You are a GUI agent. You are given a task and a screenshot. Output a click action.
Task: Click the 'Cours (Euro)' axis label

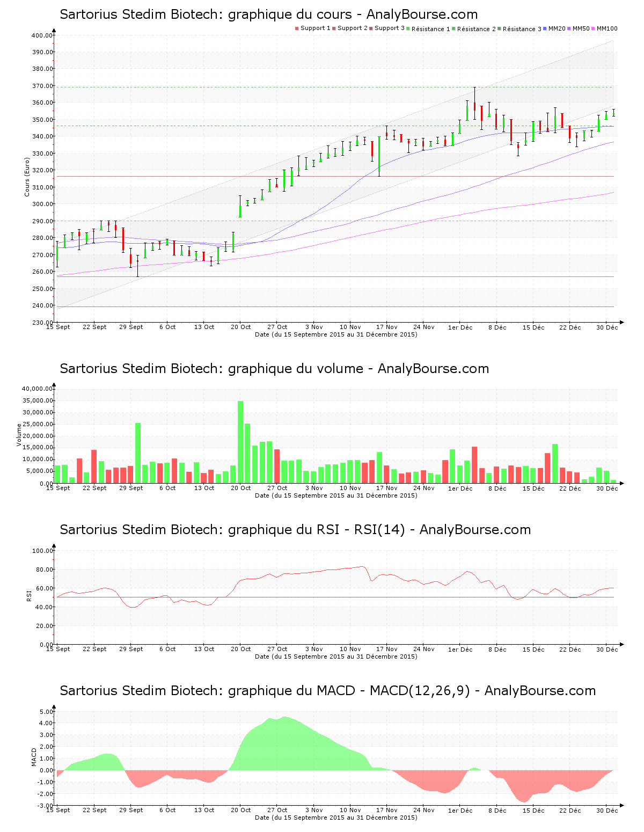click(27, 177)
